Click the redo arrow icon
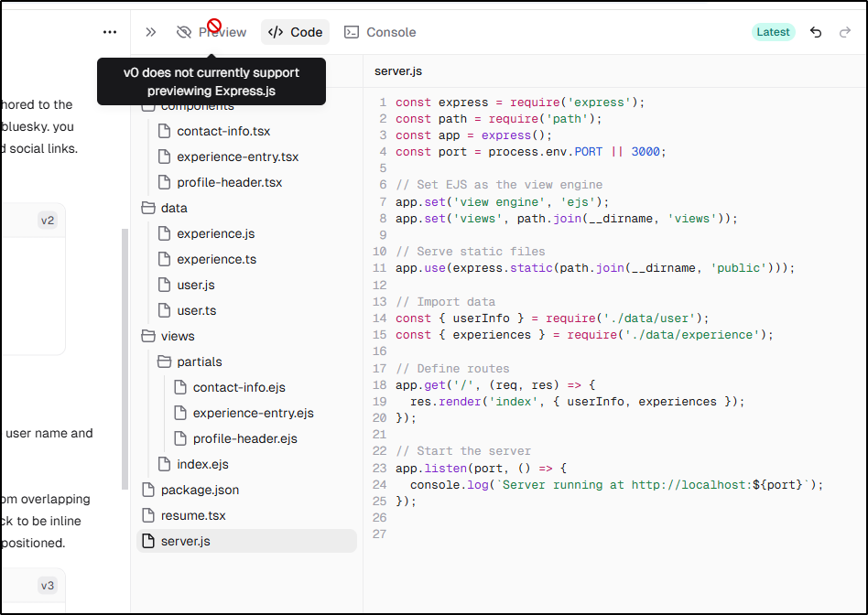The height and width of the screenshot is (615, 868). (845, 32)
